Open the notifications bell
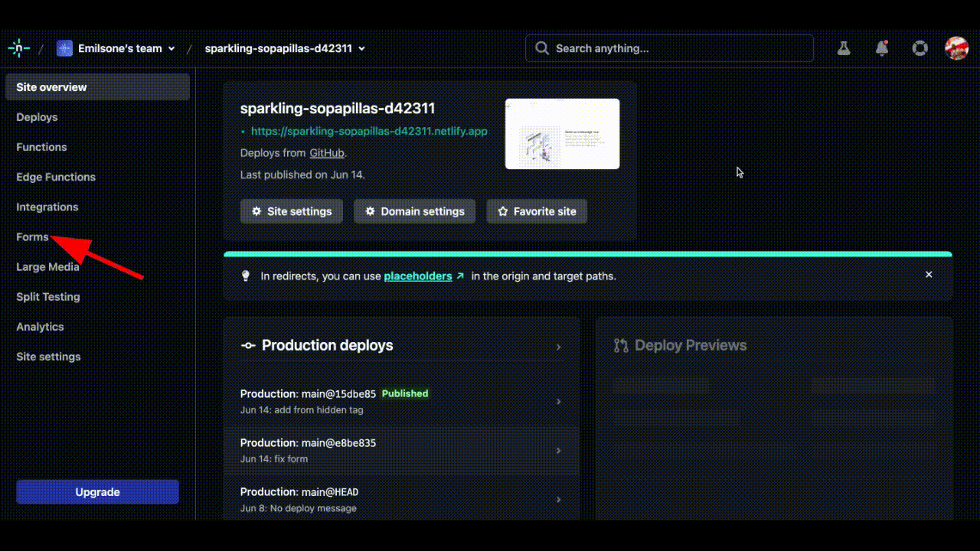Screen dimensions: 980x551 [x=882, y=48]
